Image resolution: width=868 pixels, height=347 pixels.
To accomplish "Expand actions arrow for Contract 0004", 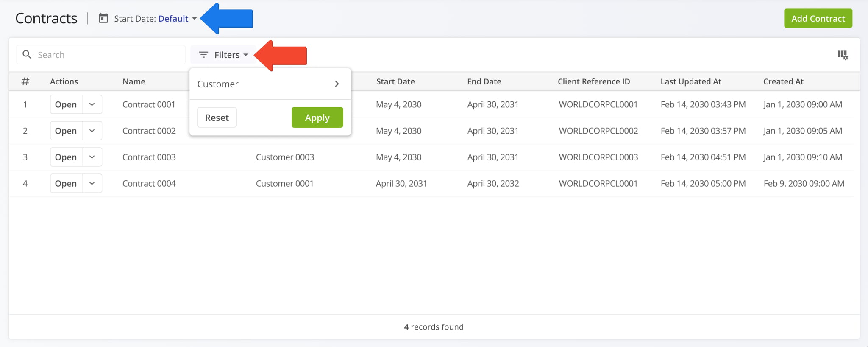I will point(92,183).
